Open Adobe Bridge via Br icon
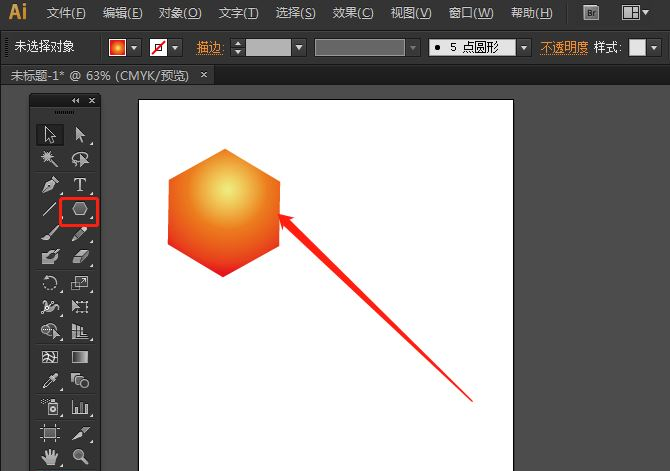Screen dimensions: 670x471 (591, 13)
